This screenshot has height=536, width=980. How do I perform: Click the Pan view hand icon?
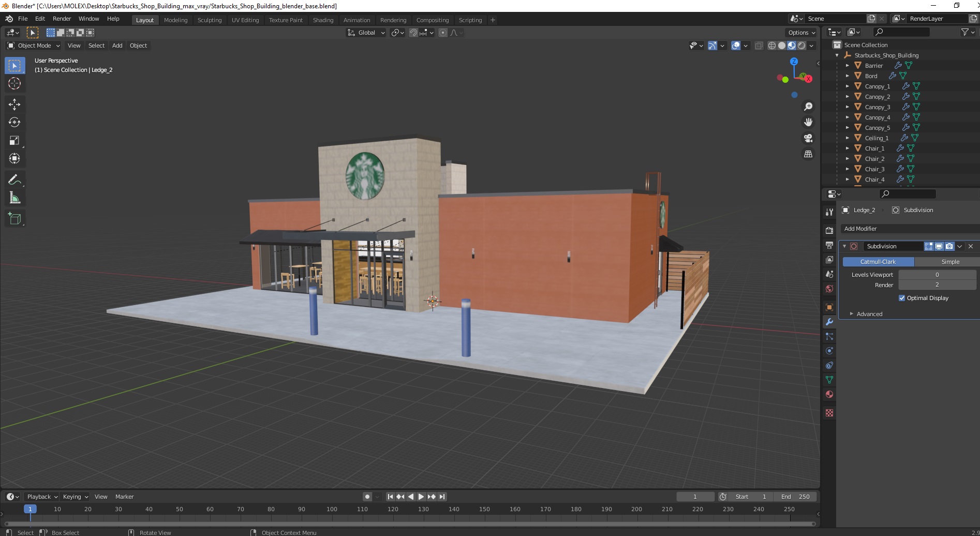pyautogui.click(x=808, y=123)
